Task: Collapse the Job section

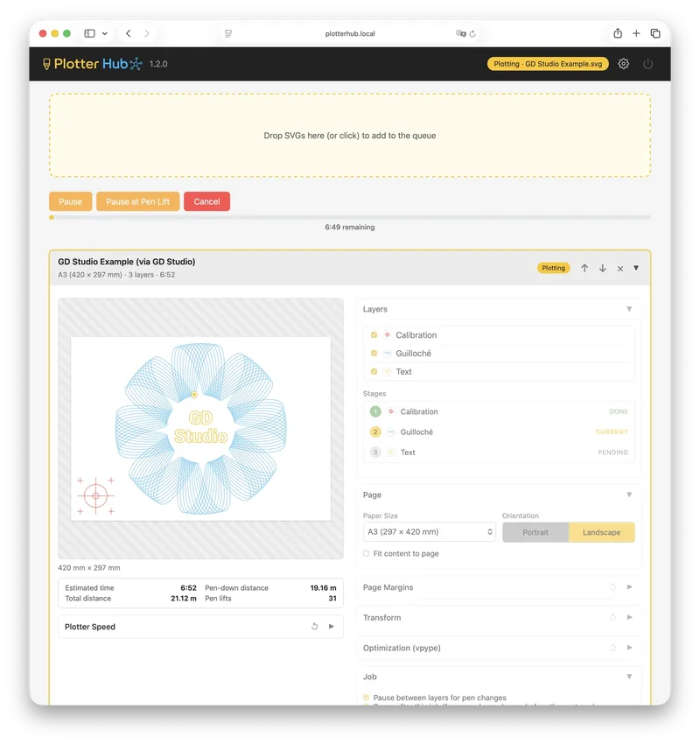Action: [x=629, y=677]
